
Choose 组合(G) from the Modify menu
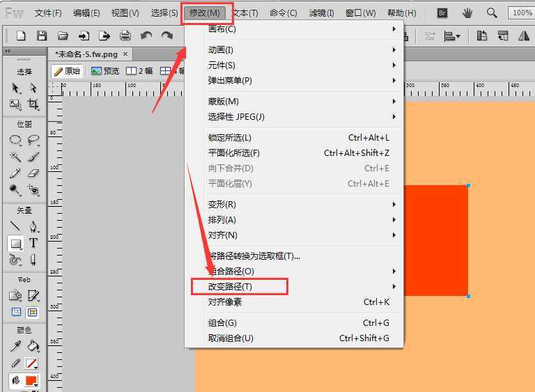222,322
